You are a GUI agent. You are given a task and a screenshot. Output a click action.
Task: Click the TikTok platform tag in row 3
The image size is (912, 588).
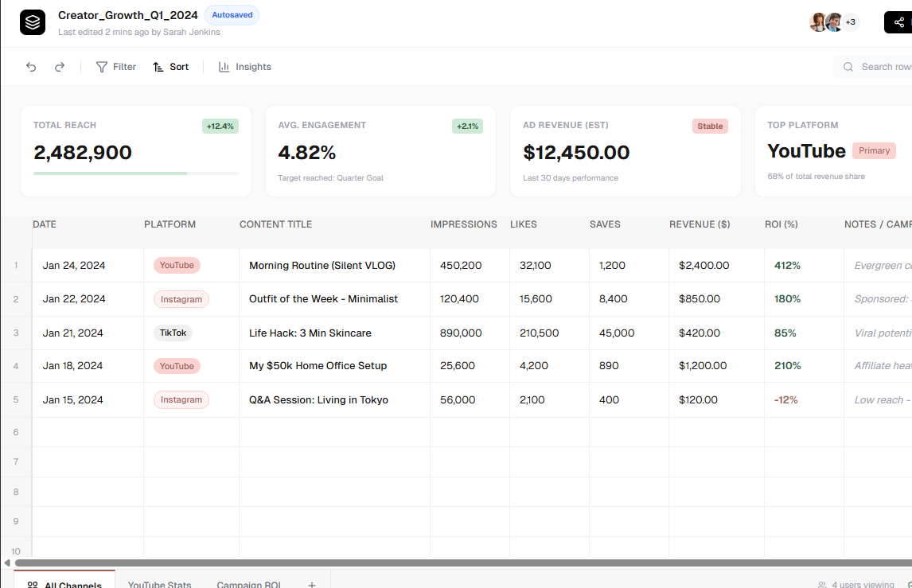click(x=173, y=333)
